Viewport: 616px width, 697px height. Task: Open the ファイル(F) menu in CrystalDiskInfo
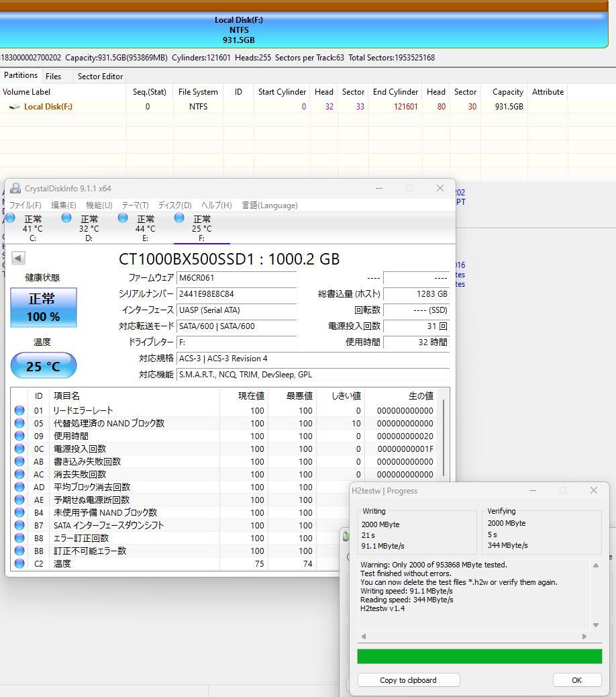25,205
